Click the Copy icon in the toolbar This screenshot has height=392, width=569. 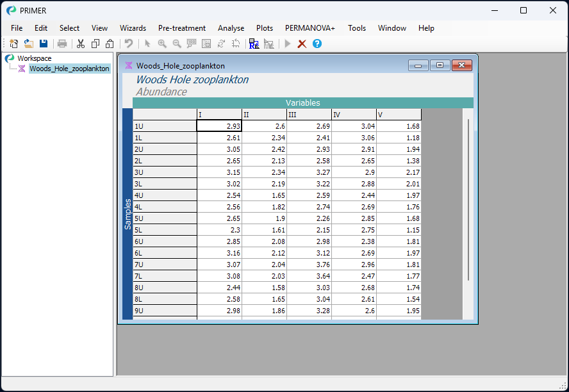(95, 44)
